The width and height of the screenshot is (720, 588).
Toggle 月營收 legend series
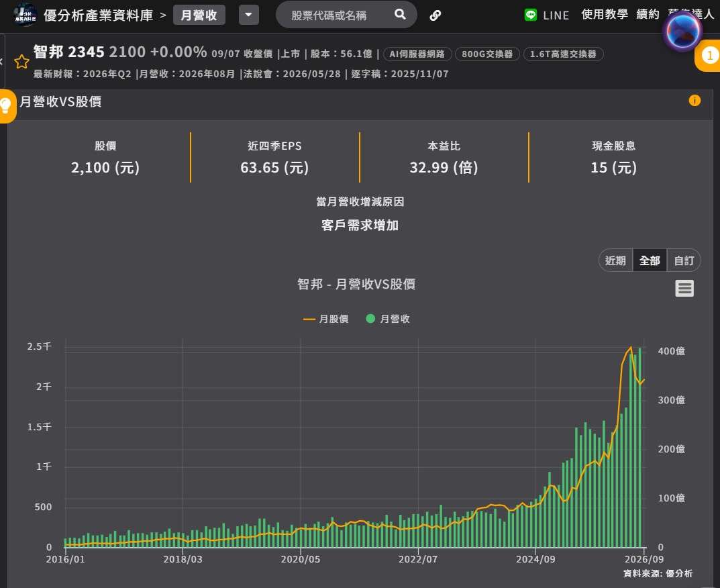(388, 319)
